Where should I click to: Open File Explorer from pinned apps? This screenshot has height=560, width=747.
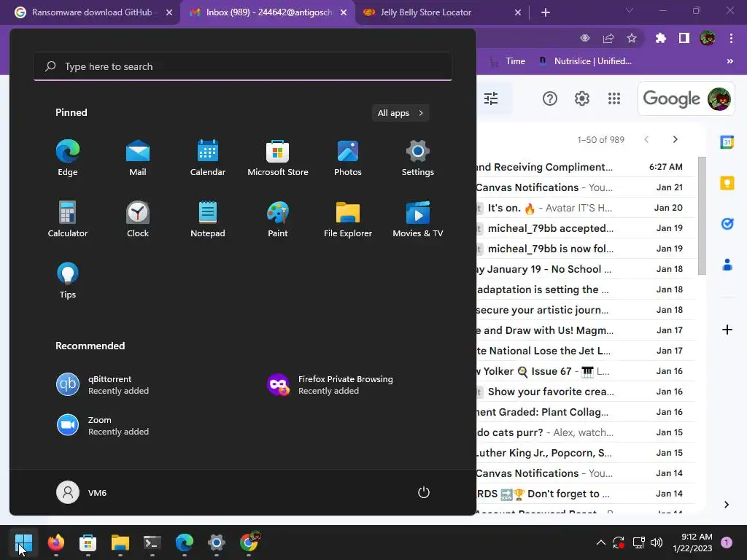click(x=348, y=219)
